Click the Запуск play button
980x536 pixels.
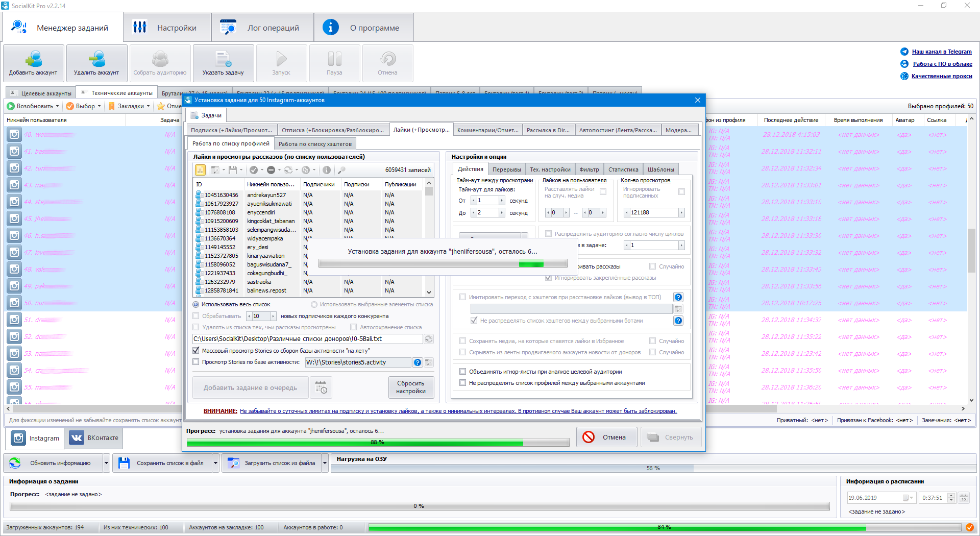coord(281,63)
